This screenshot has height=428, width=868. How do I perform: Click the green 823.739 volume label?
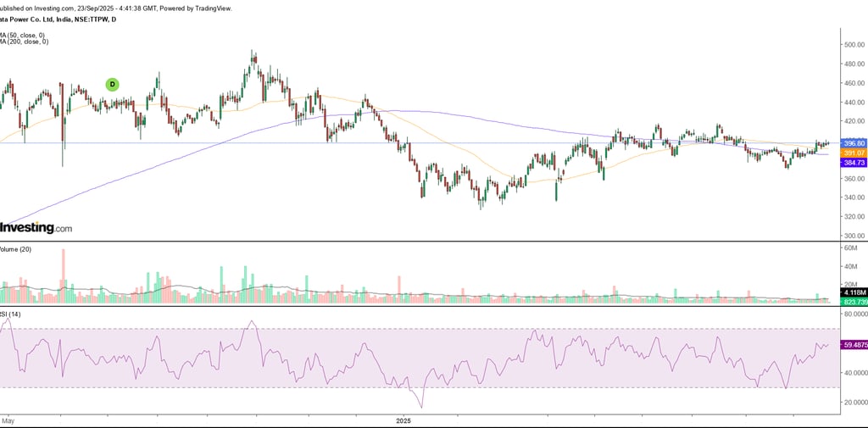[854, 302]
